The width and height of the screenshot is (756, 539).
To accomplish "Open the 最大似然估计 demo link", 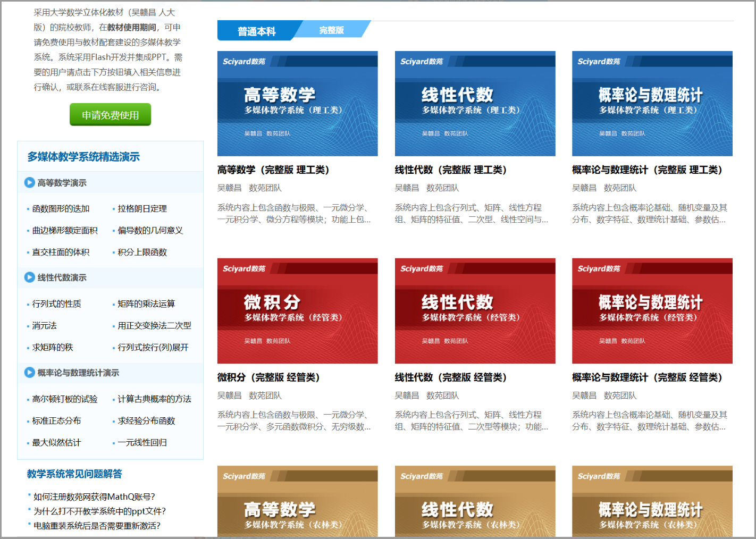I will 57,443.
